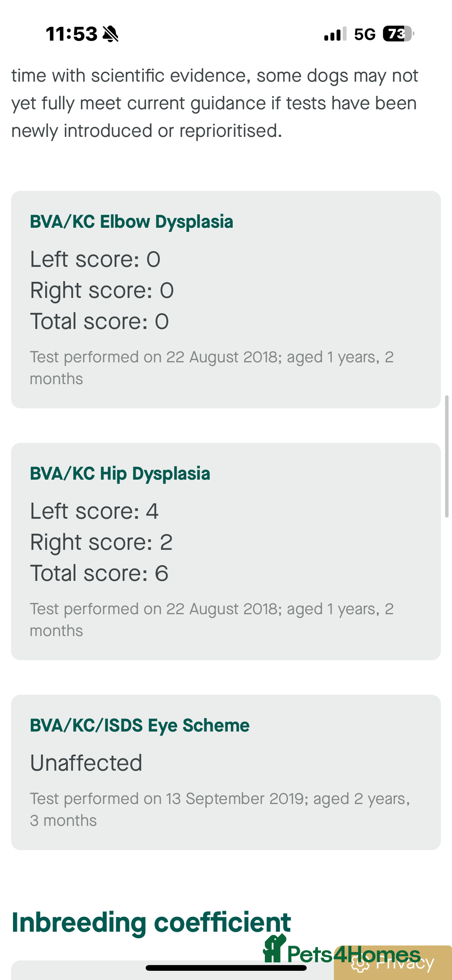The image size is (452, 980).
Task: Tap the 5G network indicator
Action: point(365,34)
